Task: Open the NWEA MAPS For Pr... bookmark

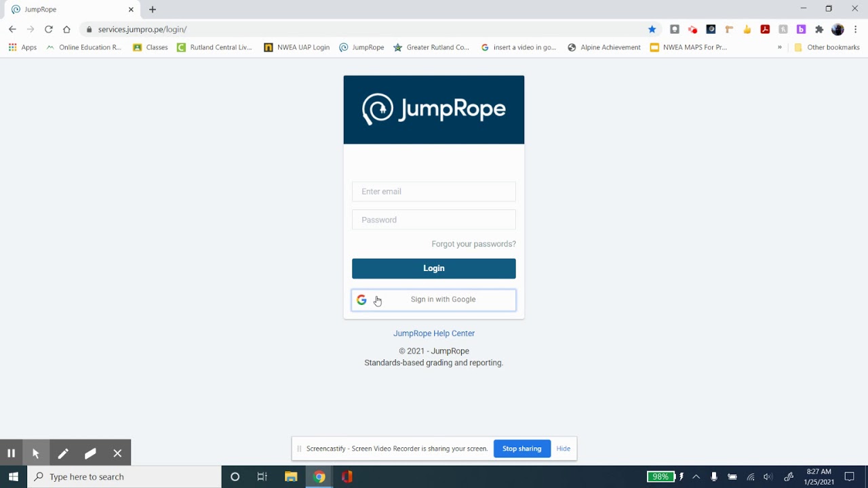Action: 688,47
